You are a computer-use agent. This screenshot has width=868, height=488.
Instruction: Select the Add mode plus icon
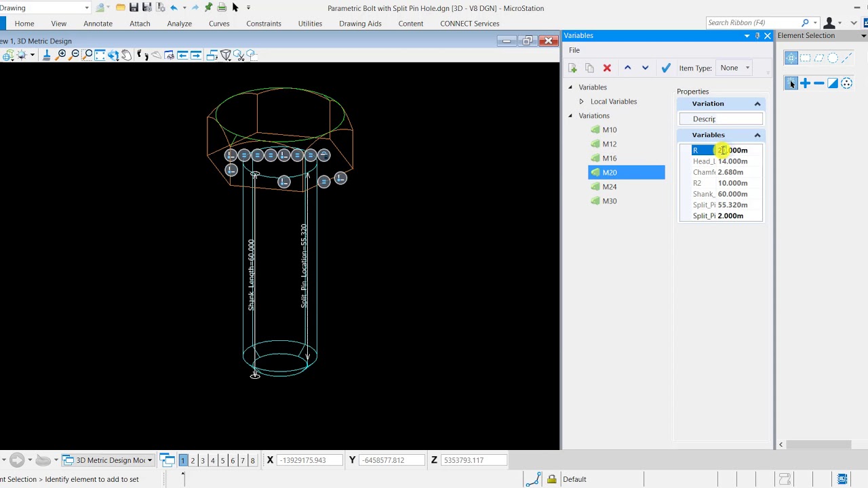tap(805, 83)
